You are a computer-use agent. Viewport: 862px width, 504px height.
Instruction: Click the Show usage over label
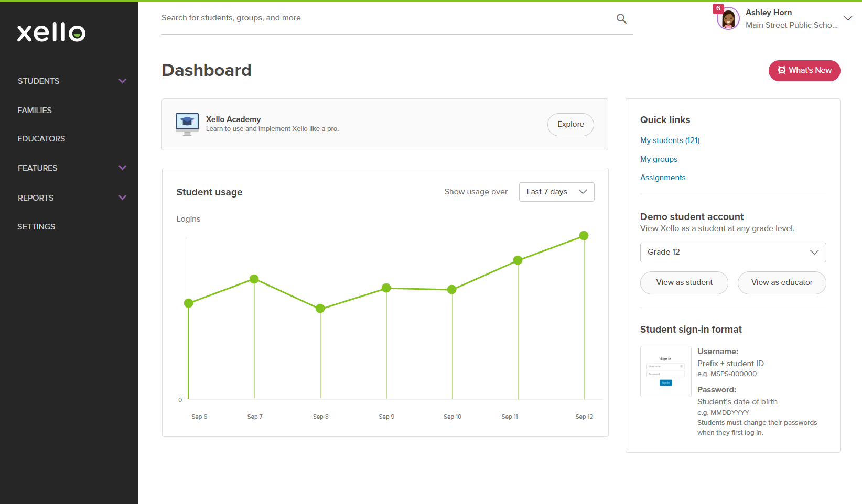[x=476, y=192]
